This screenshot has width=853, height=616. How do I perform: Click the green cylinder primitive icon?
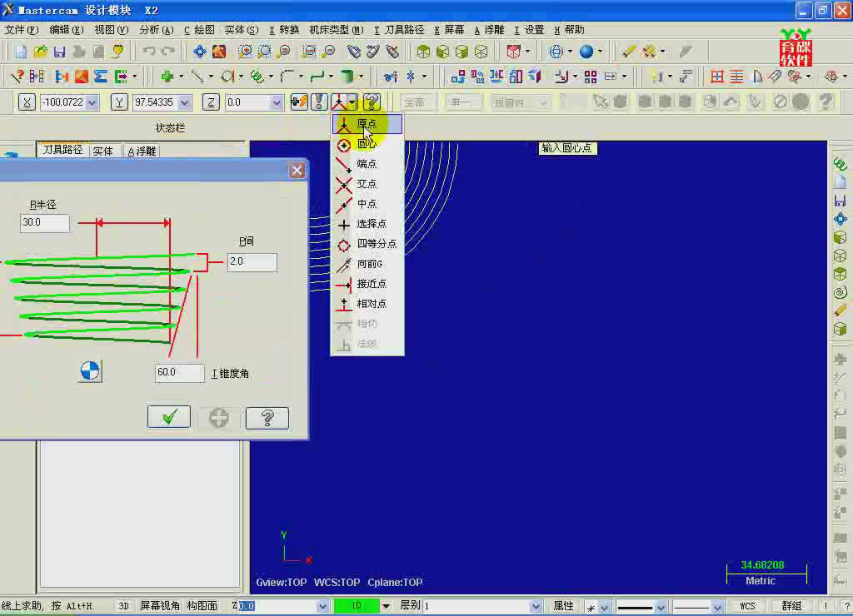point(347,77)
